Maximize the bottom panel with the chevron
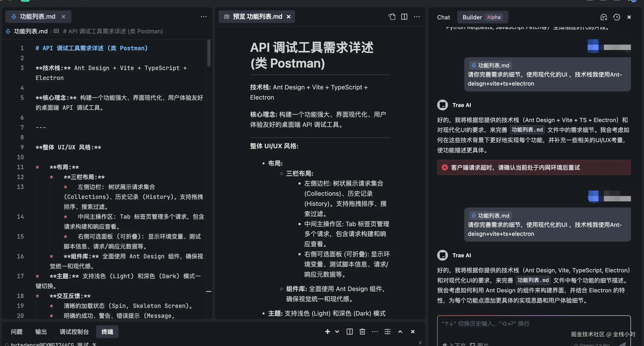 click(400, 332)
